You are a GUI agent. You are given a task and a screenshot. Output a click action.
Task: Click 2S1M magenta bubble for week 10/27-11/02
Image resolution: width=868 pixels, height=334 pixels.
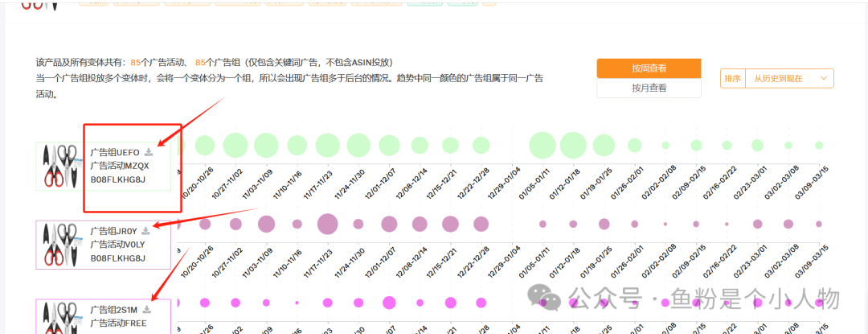coord(235,303)
